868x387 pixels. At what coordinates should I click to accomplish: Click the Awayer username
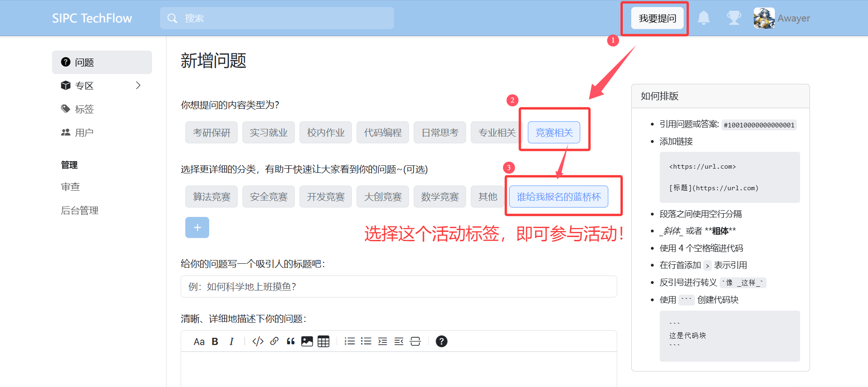click(794, 18)
